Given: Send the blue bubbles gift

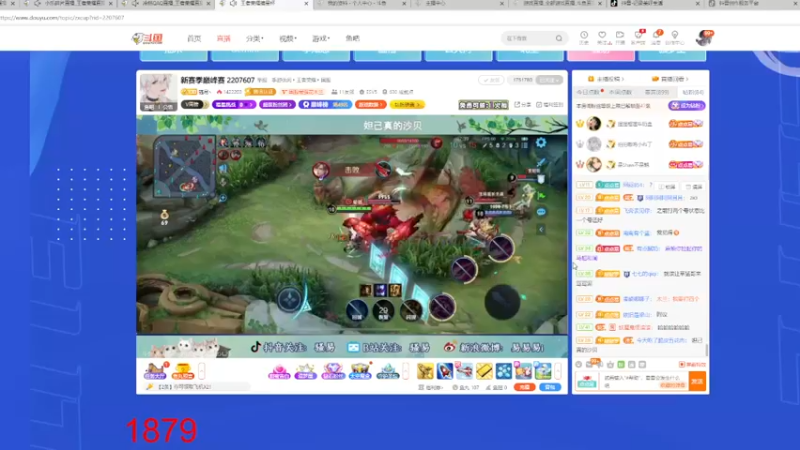Looking at the screenshot, I should tap(504, 371).
